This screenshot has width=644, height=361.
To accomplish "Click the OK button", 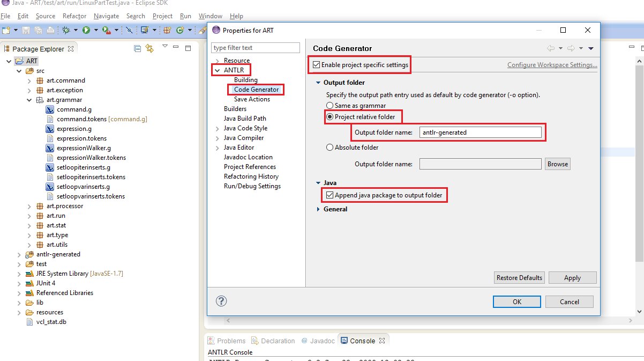I will click(517, 301).
